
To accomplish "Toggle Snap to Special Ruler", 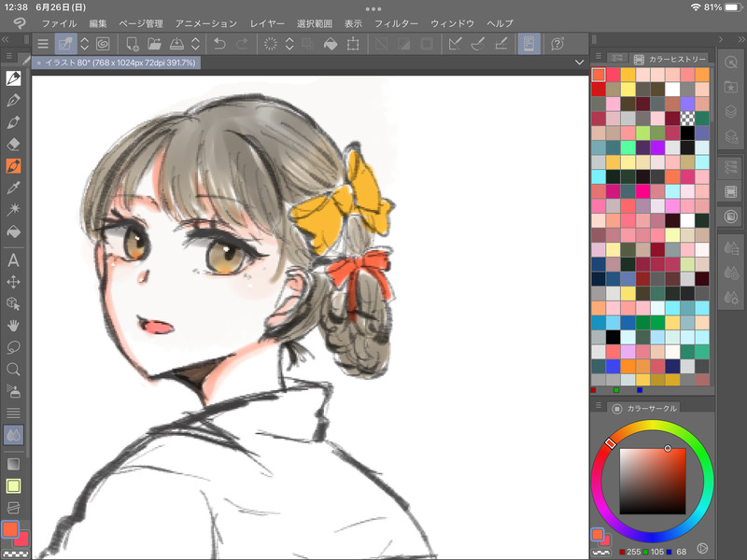I will click(478, 44).
